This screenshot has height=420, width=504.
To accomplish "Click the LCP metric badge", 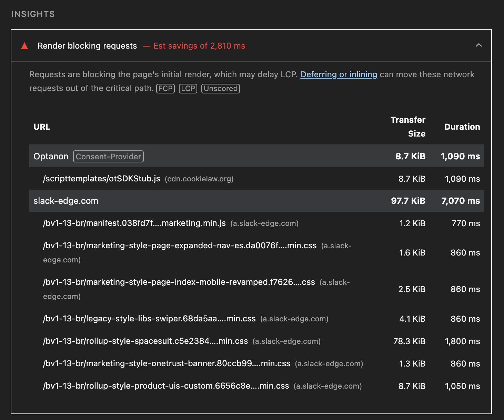I will pyautogui.click(x=188, y=89).
